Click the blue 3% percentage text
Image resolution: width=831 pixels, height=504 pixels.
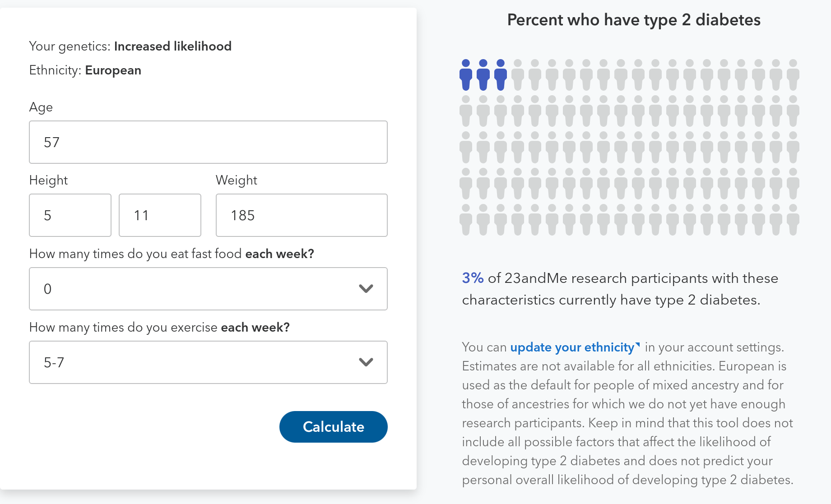[473, 278]
